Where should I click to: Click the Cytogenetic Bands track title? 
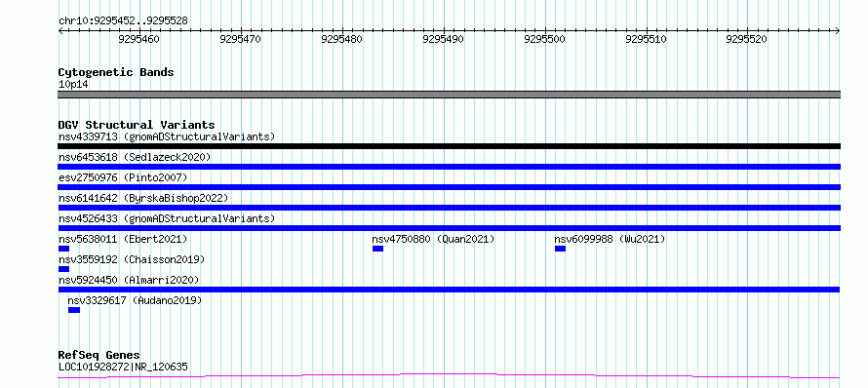[x=116, y=72]
